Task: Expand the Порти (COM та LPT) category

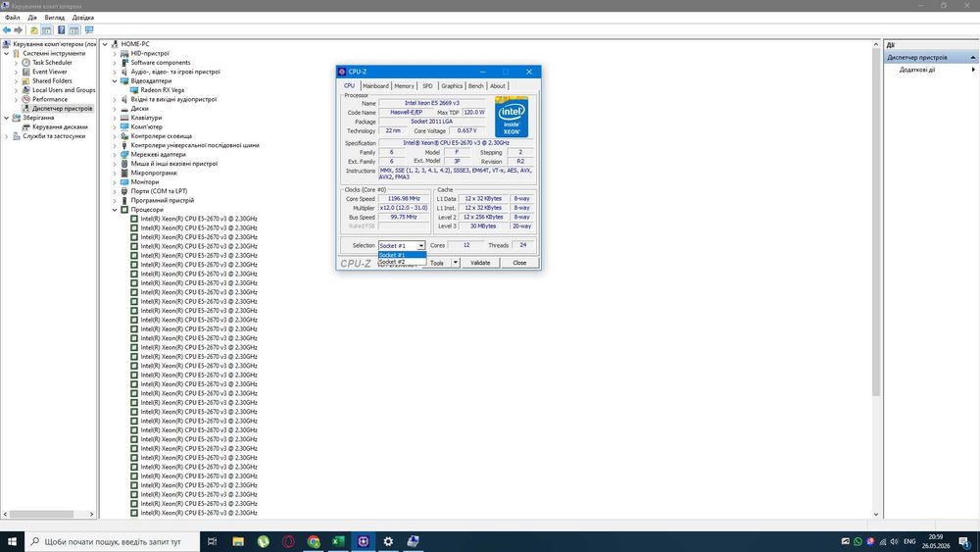Action: tap(115, 191)
